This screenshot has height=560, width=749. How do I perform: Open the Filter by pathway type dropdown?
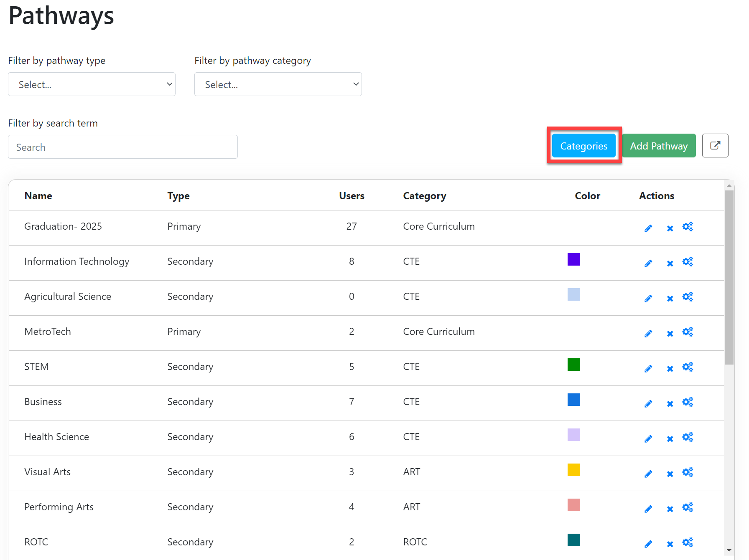pyautogui.click(x=92, y=84)
